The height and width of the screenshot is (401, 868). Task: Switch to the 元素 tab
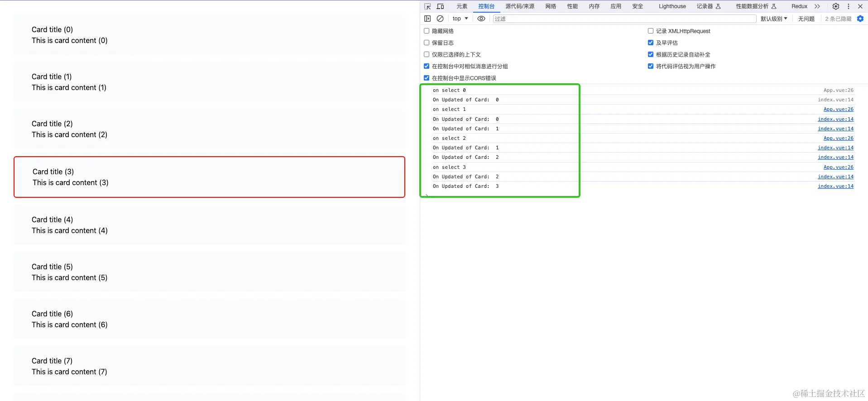click(x=462, y=6)
